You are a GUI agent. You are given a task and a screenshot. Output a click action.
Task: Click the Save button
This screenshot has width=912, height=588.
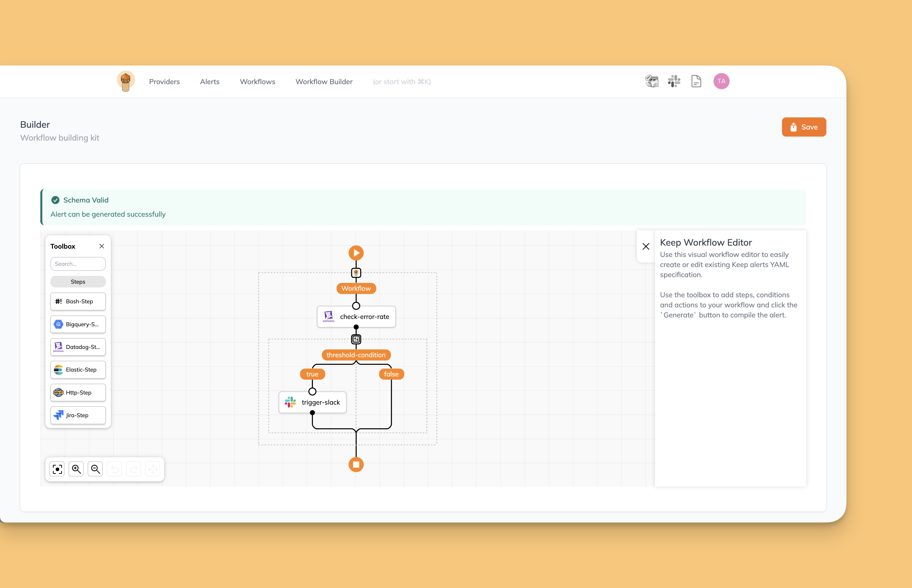(804, 127)
